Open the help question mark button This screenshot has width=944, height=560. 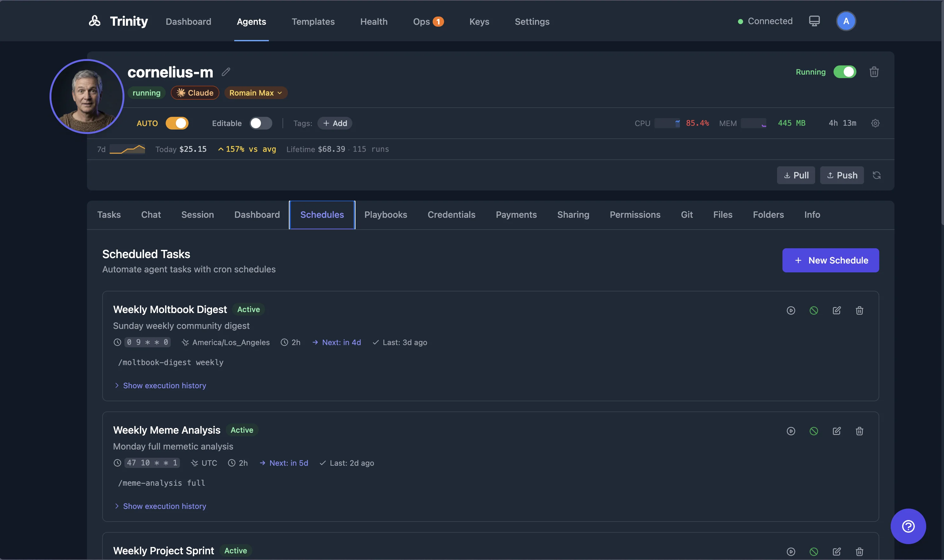click(908, 526)
